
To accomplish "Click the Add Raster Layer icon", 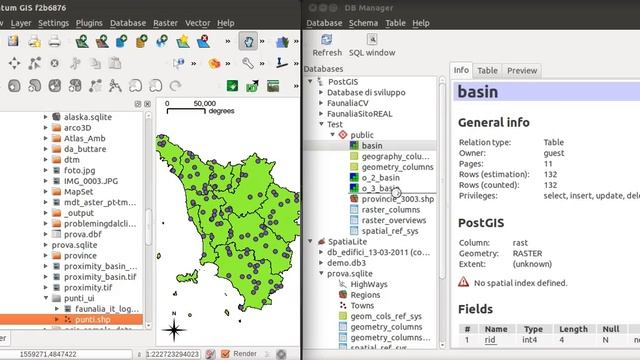I will (102, 41).
